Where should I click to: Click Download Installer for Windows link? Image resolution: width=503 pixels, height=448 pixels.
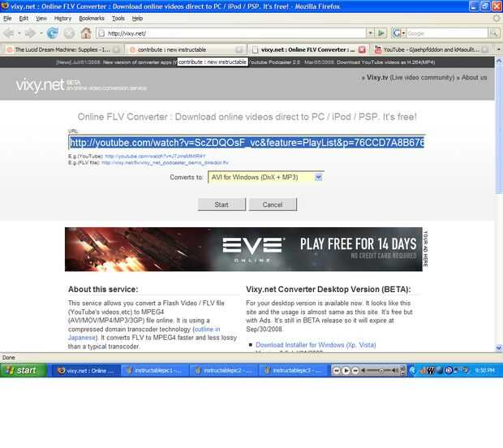[x=316, y=345]
